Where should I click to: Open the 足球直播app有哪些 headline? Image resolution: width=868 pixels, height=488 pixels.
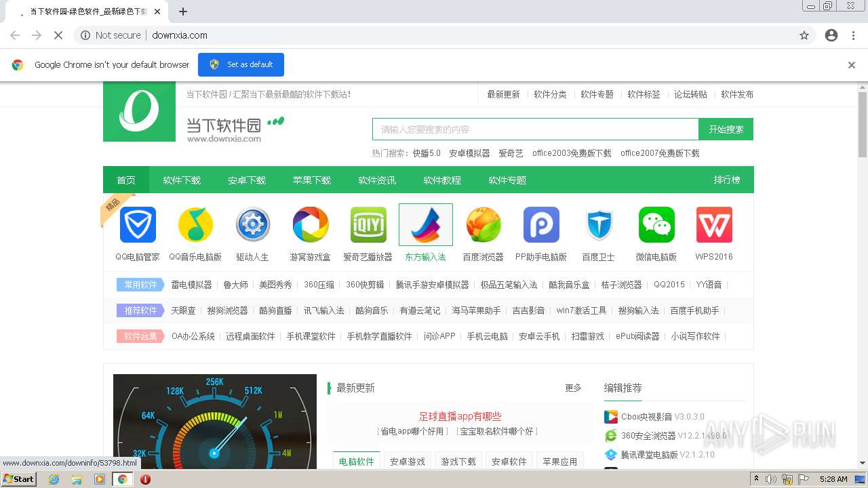(460, 416)
